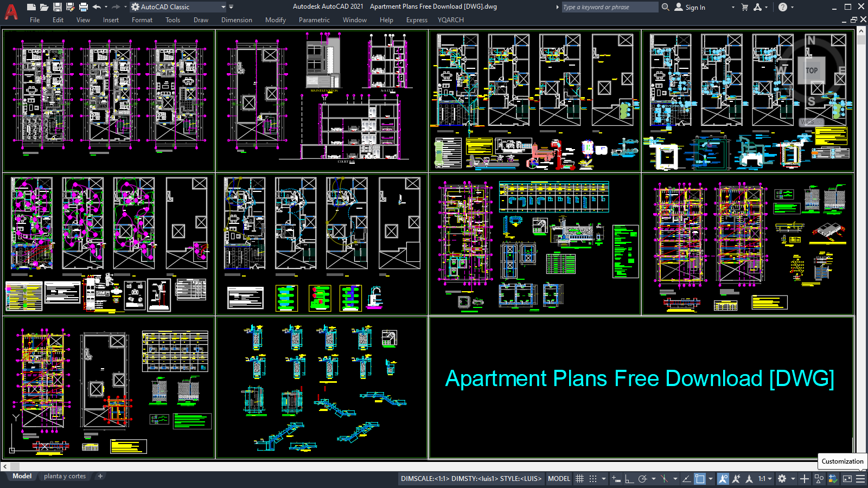Toggle the drawing grid display

579,479
